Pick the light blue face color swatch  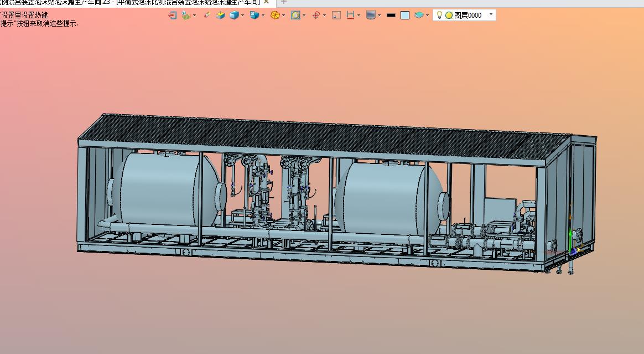click(405, 15)
